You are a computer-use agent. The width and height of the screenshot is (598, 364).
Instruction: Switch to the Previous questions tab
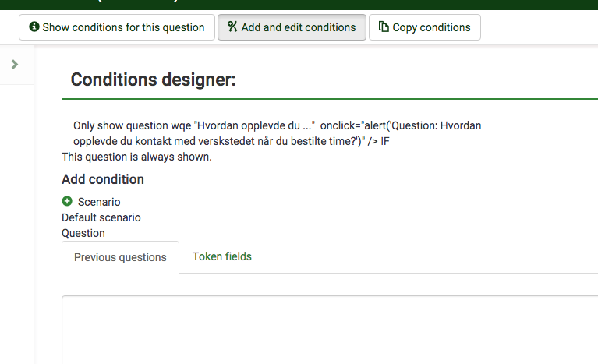point(120,257)
